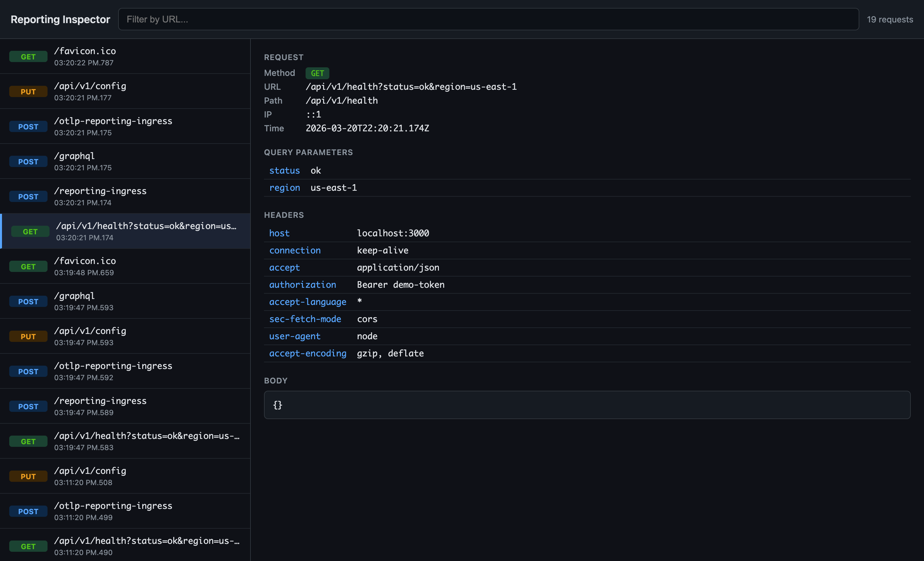The height and width of the screenshot is (561, 924).
Task: Open POST /otlp-reporting-ingress at 03:11:20 PM.499
Action: point(125,511)
